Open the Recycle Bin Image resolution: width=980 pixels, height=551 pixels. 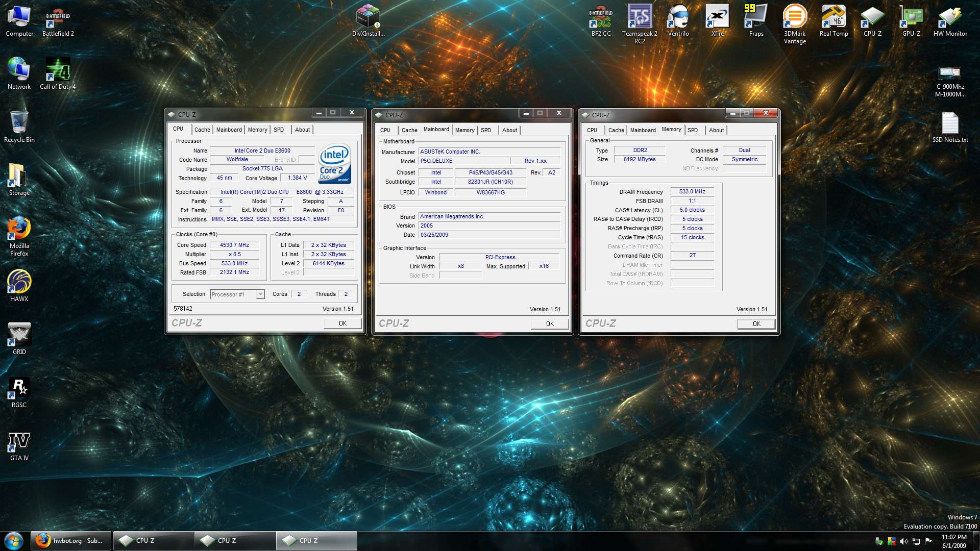click(x=19, y=127)
